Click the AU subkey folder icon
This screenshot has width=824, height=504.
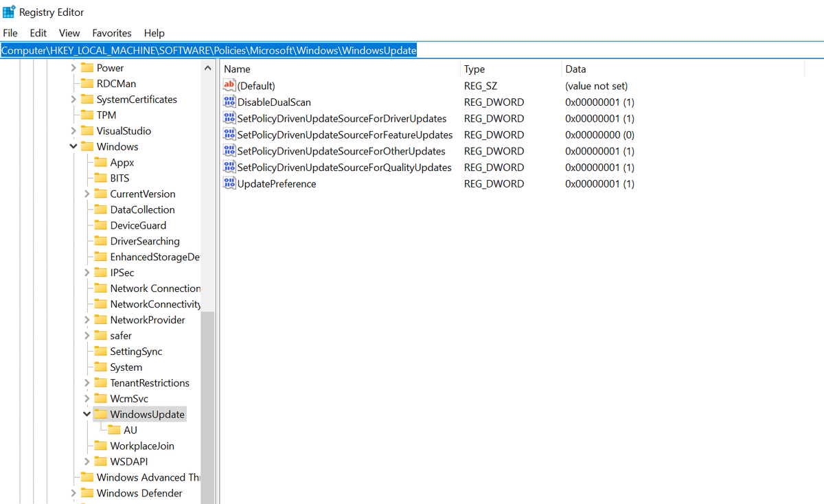[x=114, y=431]
